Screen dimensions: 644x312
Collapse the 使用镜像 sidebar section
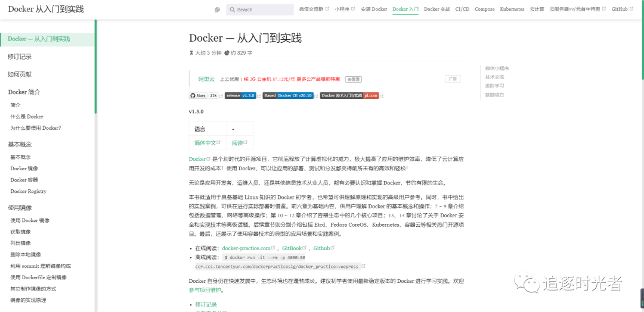click(20, 207)
